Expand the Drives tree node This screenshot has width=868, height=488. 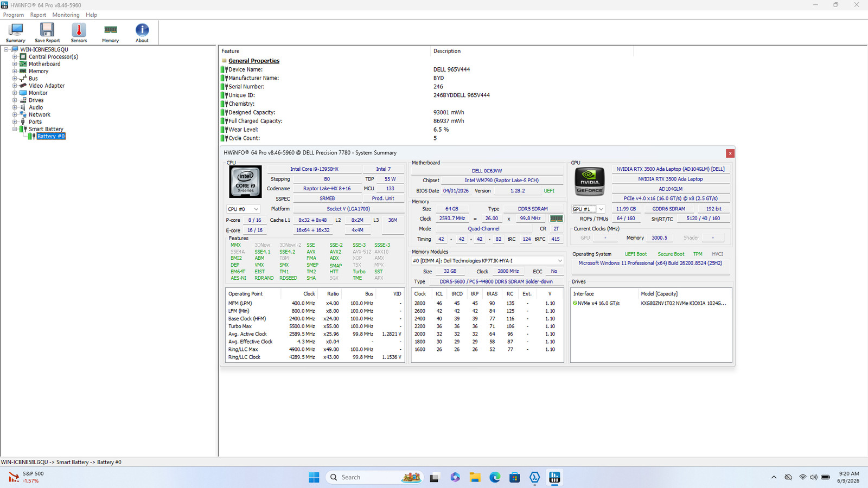15,100
